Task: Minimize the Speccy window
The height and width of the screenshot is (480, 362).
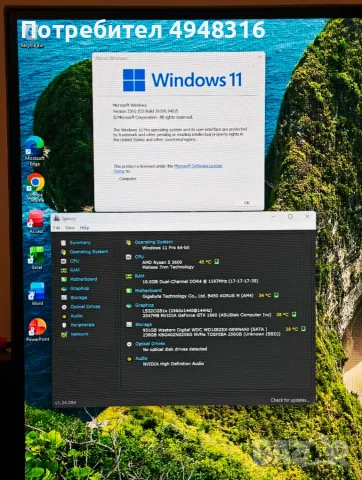Action: coord(273,217)
